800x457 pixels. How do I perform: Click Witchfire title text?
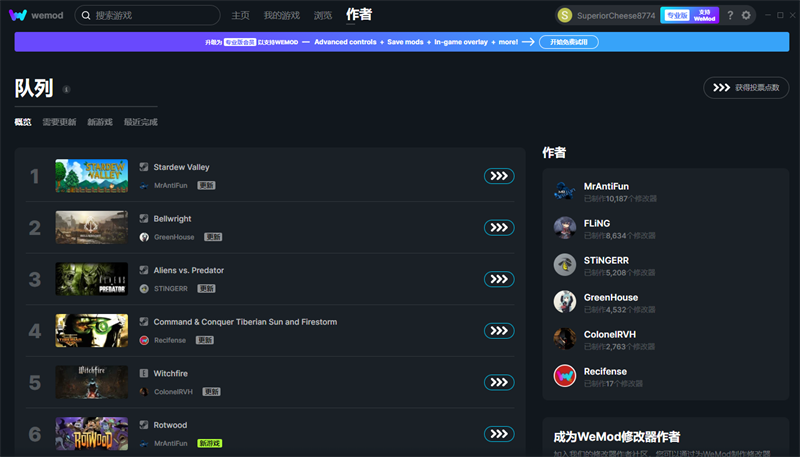(170, 373)
